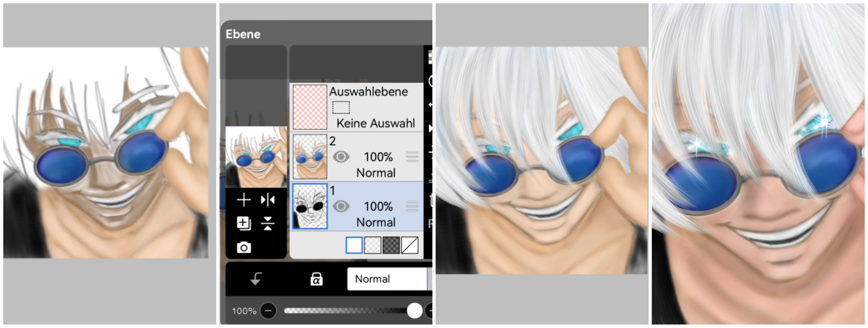Image resolution: width=868 pixels, height=328 pixels.
Task: Click the 'Auswahlebene' title text
Action: [368, 92]
